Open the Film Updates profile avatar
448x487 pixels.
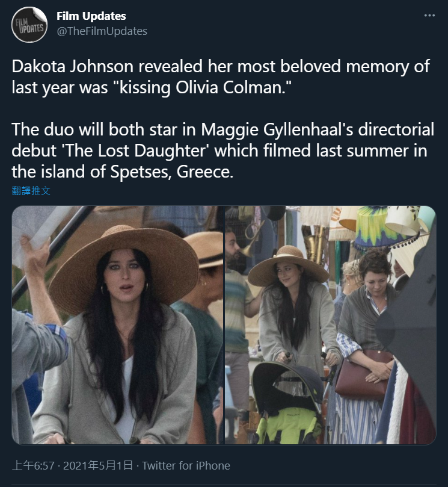point(29,25)
